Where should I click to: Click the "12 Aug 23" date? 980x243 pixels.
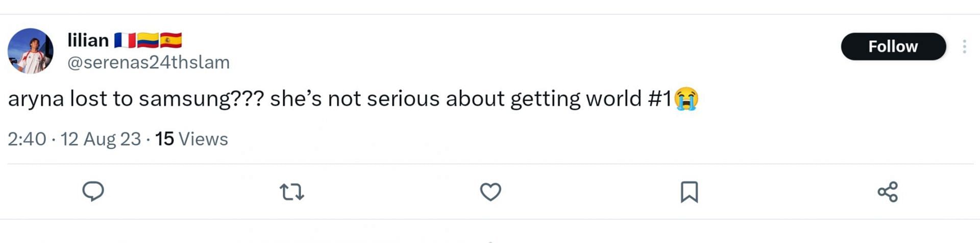pyautogui.click(x=101, y=139)
